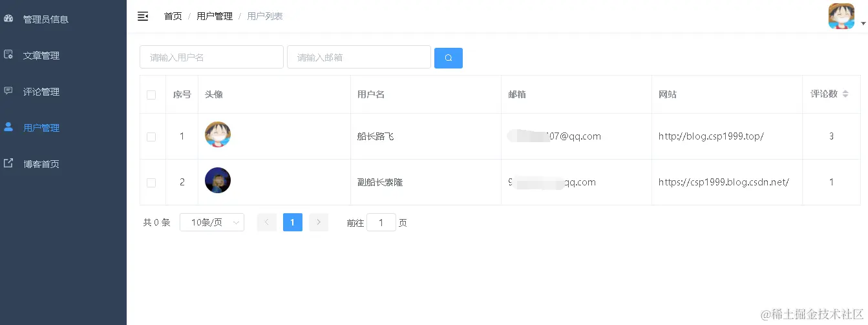This screenshot has height=325, width=868.
Task: Go to next page with right chevron
Action: click(x=319, y=222)
